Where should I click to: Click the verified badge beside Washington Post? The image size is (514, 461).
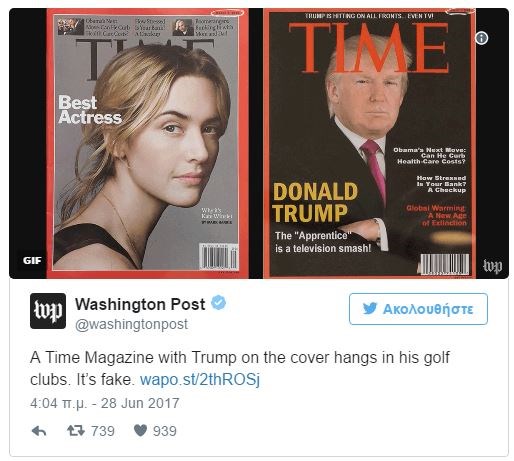pyautogui.click(x=218, y=303)
